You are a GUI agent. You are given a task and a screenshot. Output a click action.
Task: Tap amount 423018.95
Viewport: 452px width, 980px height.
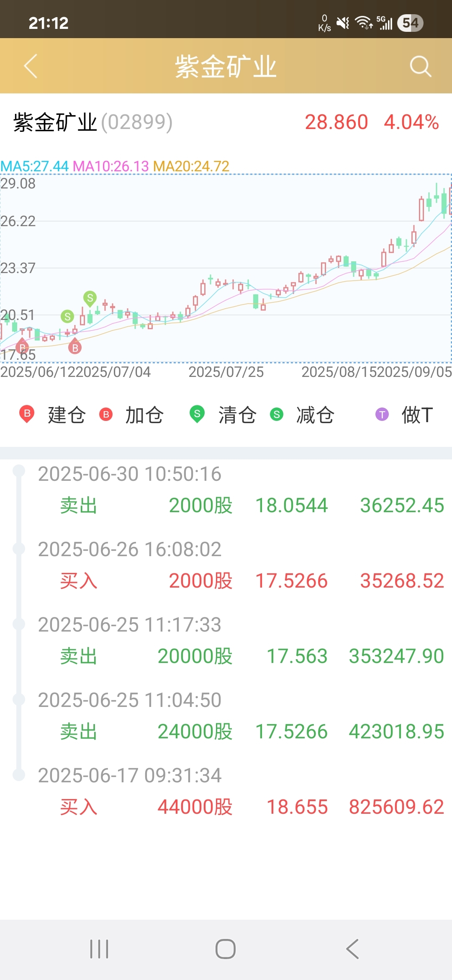(396, 732)
